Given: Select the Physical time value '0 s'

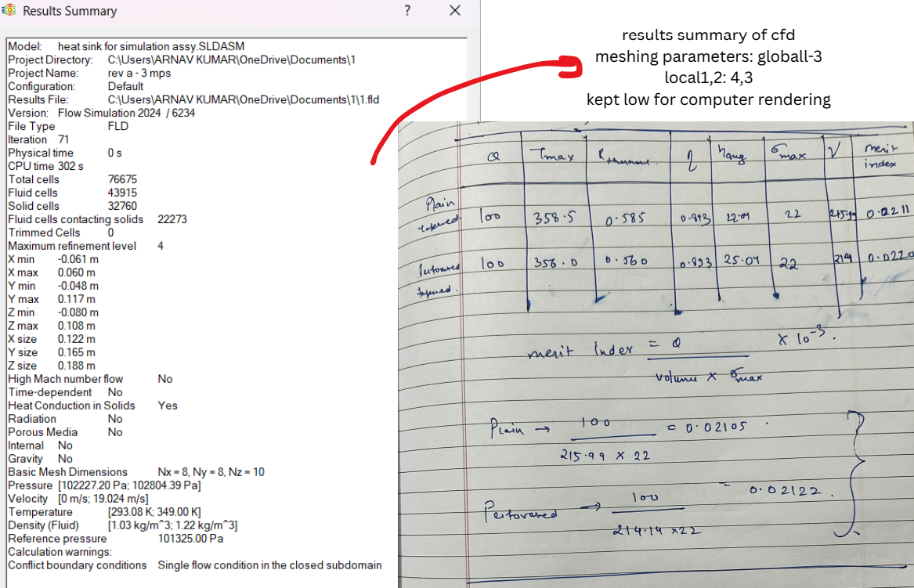Looking at the screenshot, I should click(x=115, y=153).
